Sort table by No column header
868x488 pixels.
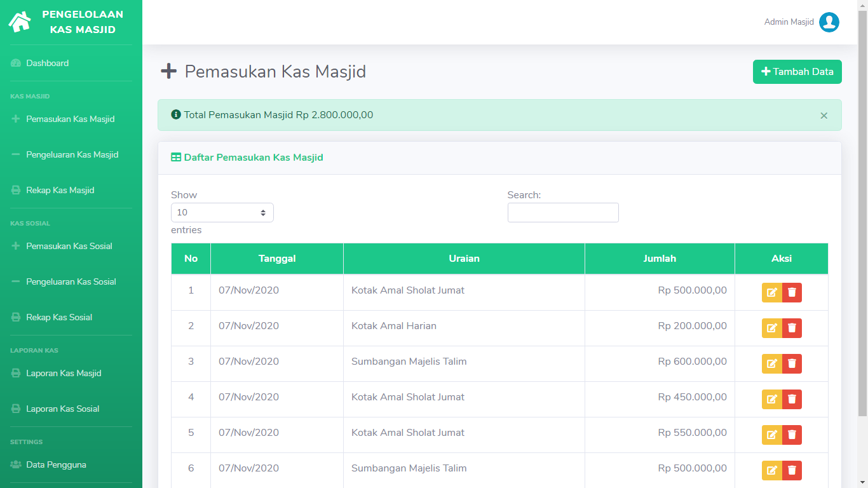191,259
